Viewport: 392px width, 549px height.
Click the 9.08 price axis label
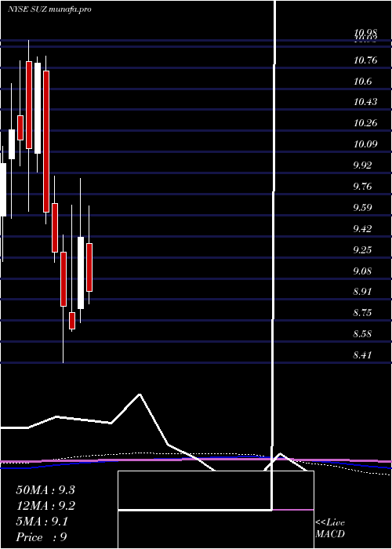pos(362,271)
